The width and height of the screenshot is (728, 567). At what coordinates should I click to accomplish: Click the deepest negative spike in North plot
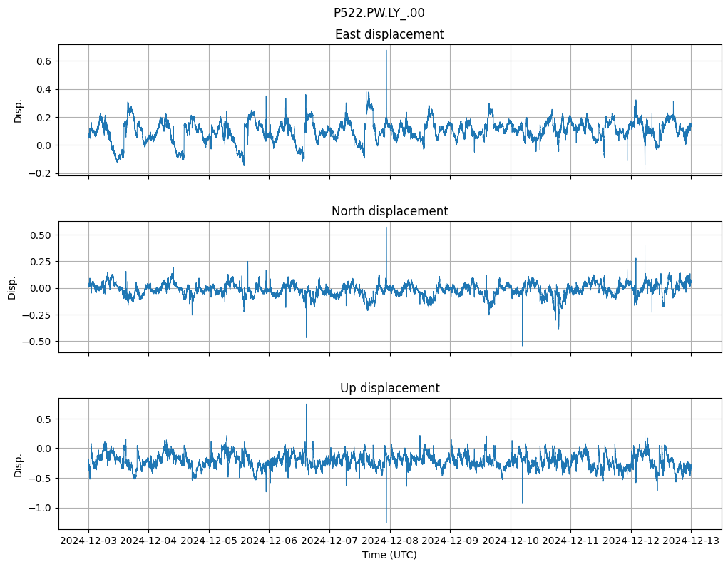point(523,346)
